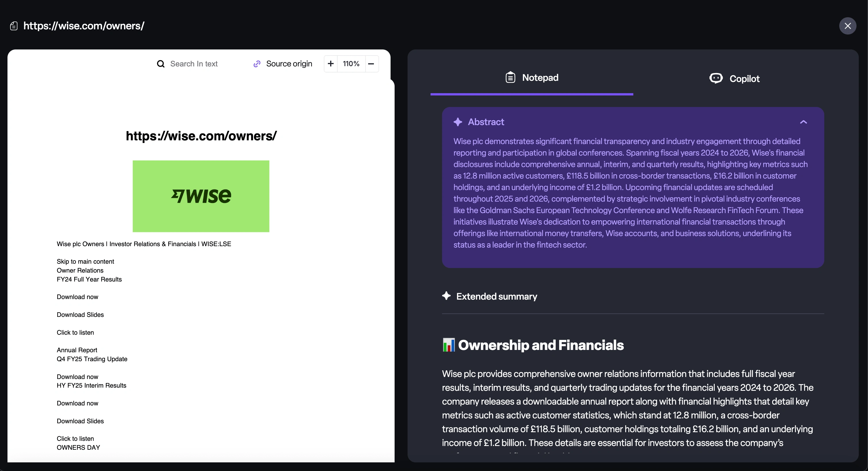Click the Abstract paragraph text
Screen dimensions: 868x471
pyautogui.click(x=630, y=193)
